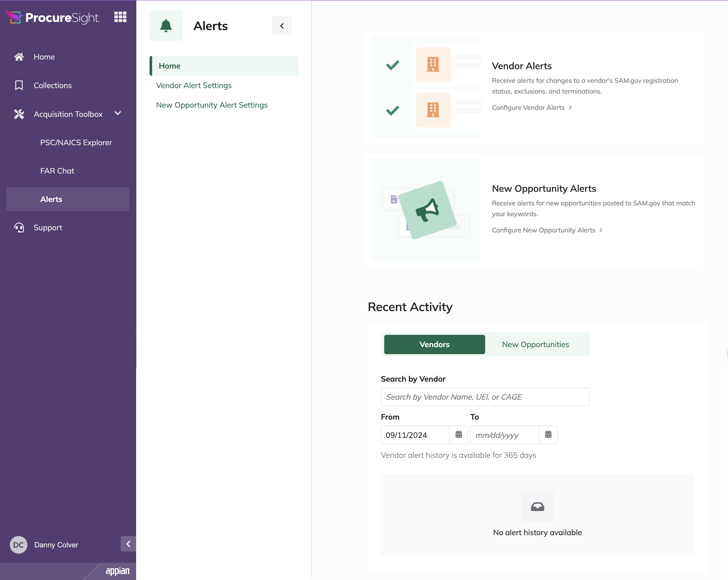This screenshot has width=728, height=580.
Task: Open Configure Vendor Alerts link
Action: click(x=532, y=107)
